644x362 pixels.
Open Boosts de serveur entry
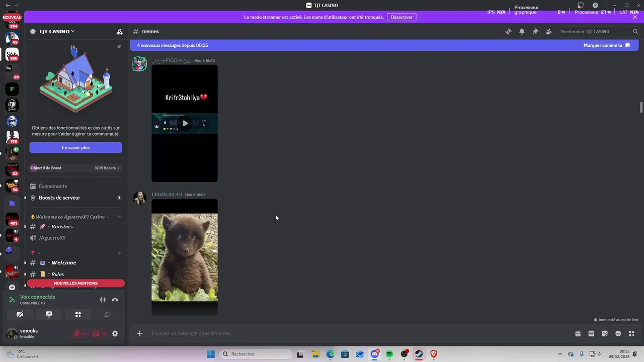pos(75,198)
